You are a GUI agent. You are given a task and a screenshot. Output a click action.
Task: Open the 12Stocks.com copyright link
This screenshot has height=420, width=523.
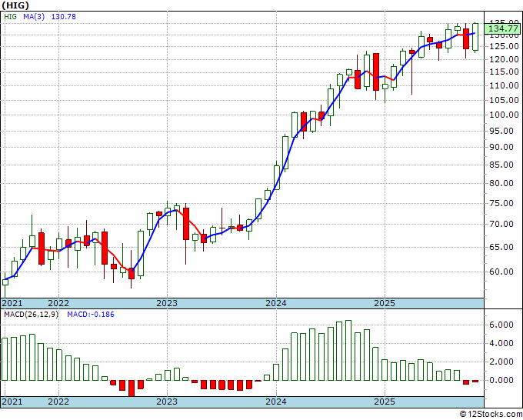pos(491,415)
